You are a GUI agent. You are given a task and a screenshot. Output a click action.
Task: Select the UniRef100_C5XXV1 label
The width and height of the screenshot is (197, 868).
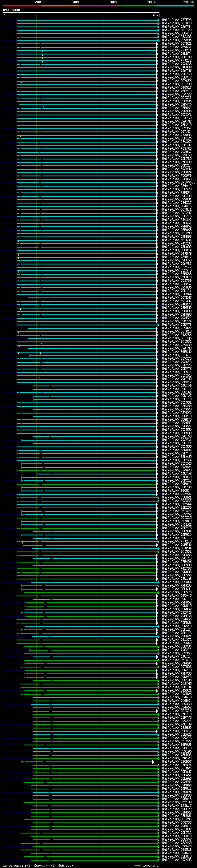(177, 115)
